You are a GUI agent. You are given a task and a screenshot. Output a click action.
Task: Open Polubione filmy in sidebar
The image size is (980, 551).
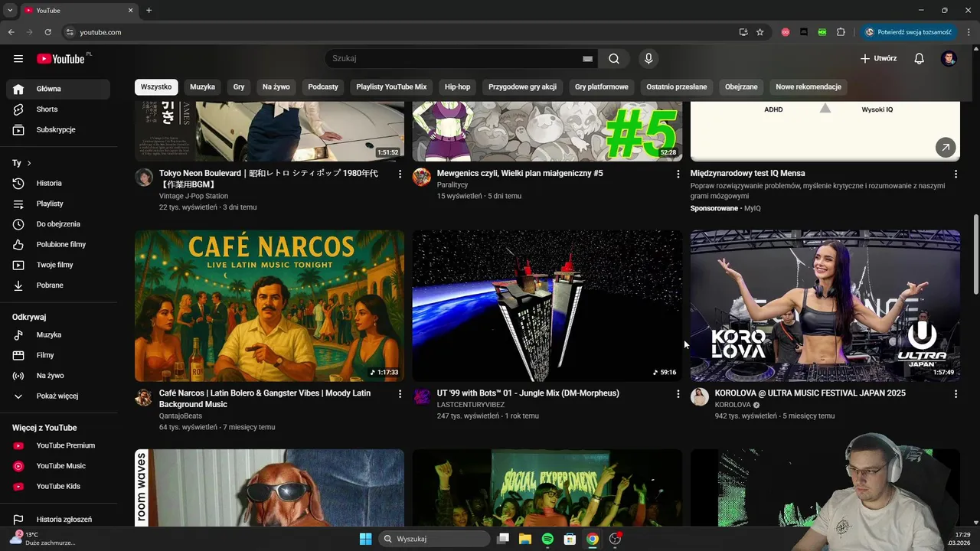[x=58, y=245]
